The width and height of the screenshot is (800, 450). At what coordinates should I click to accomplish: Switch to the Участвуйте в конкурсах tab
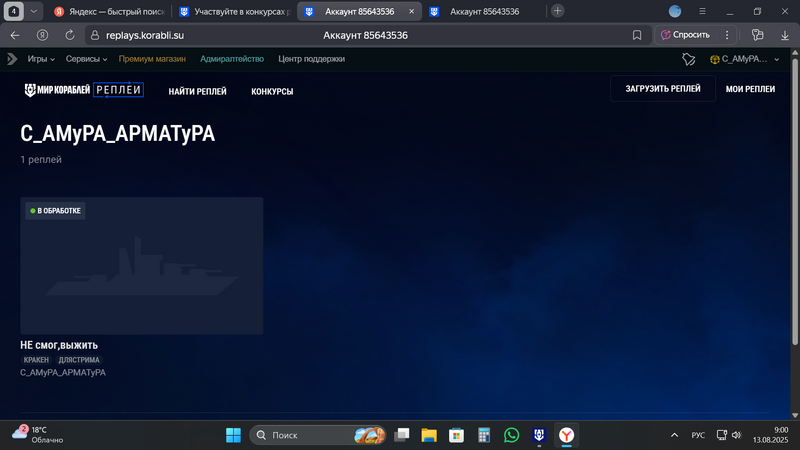tap(235, 11)
